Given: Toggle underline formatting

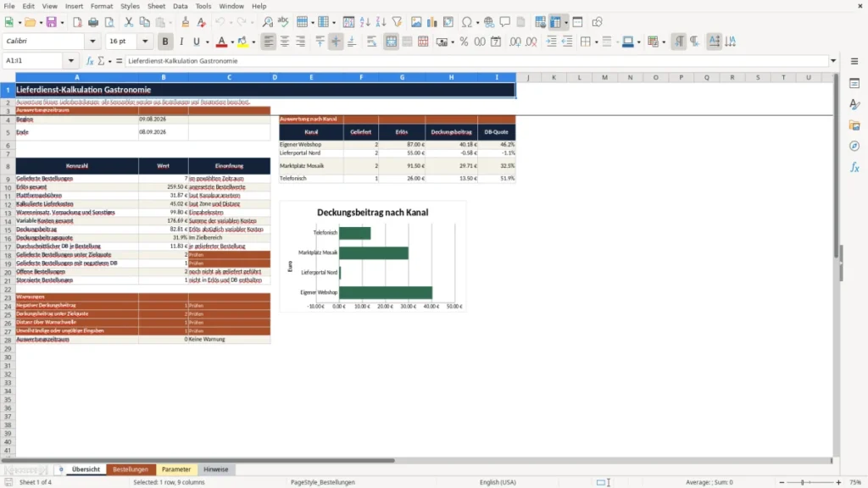Looking at the screenshot, I should pos(196,42).
